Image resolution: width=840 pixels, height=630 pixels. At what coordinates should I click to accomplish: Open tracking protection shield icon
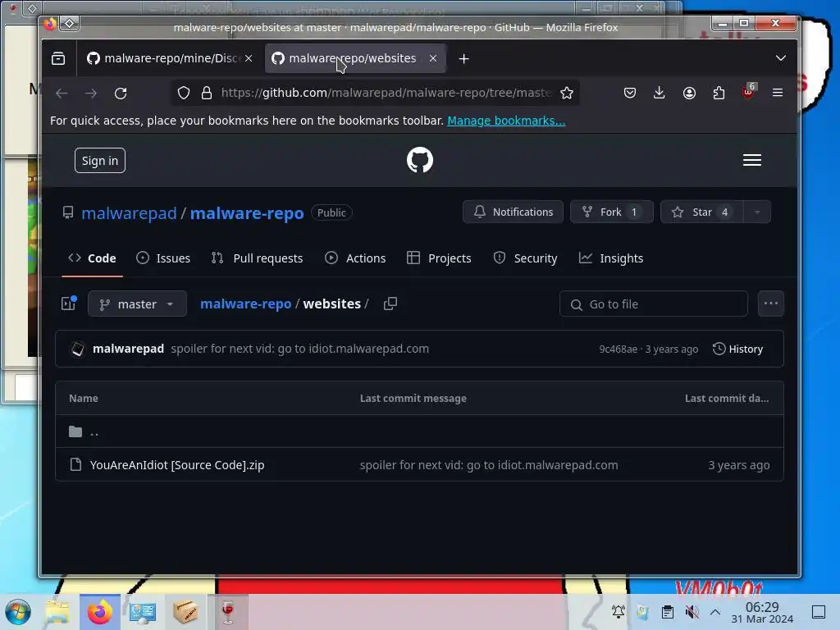click(x=184, y=94)
